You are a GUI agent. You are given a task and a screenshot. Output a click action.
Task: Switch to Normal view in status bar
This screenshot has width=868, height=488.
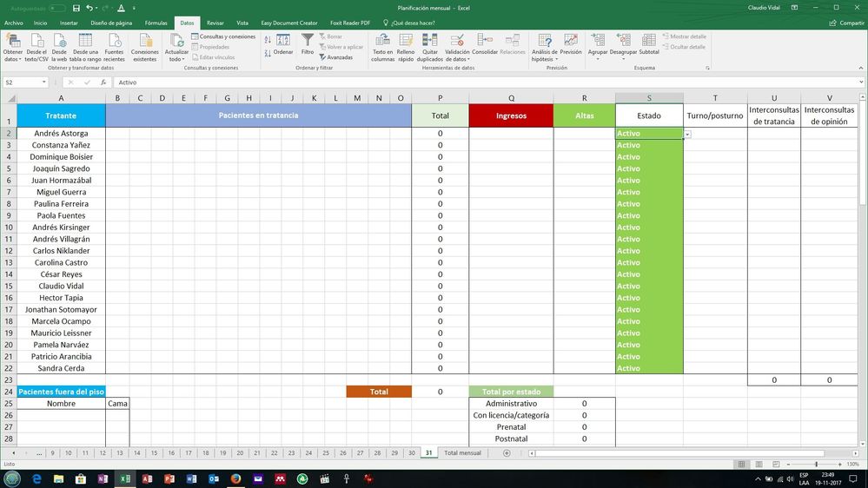(742, 465)
